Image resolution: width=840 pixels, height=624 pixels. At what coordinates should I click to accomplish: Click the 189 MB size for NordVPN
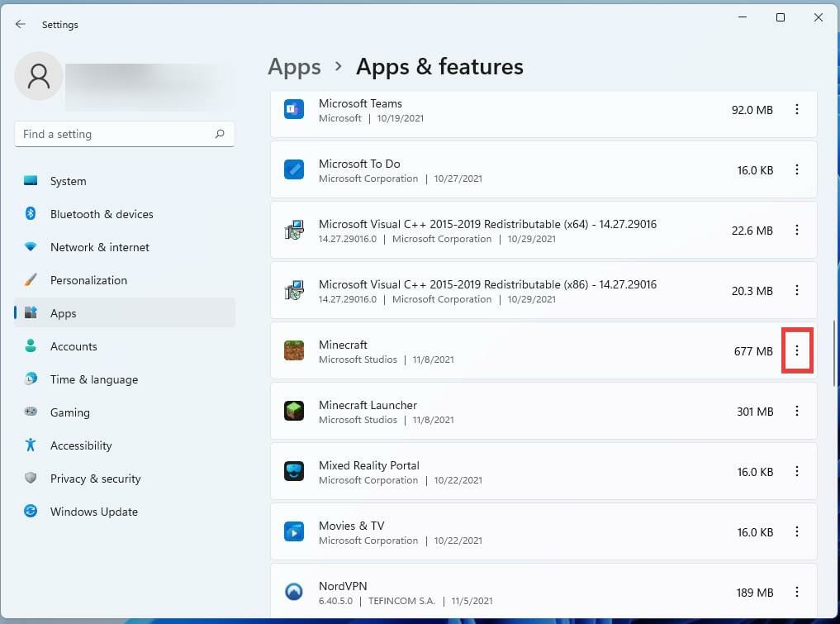click(x=754, y=593)
